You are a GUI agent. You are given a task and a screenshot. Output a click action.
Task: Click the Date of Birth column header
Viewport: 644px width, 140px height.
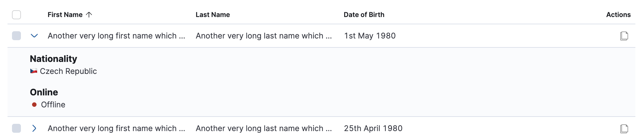[364, 15]
